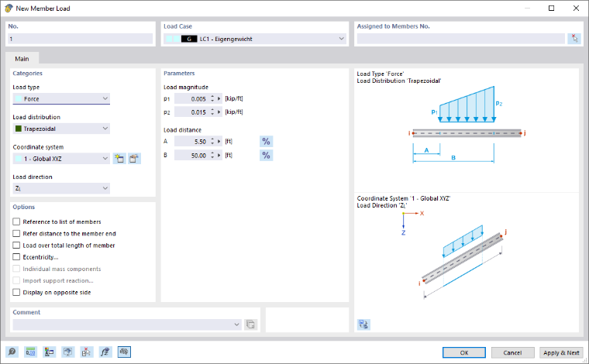Click the distance A spinner
The height and width of the screenshot is (364, 589).
212,142
